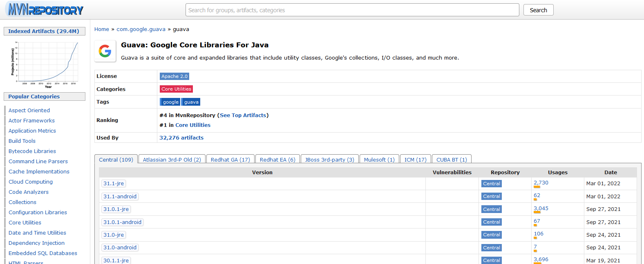The width and height of the screenshot is (644, 264).
Task: Click Central badge in 31.0.1-jre row
Action: pos(492,209)
